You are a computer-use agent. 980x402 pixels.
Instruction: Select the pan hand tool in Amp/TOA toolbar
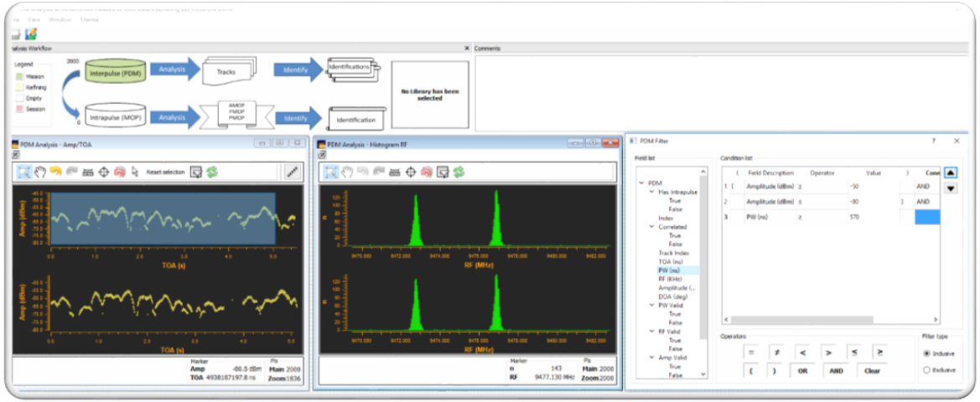[x=40, y=172]
